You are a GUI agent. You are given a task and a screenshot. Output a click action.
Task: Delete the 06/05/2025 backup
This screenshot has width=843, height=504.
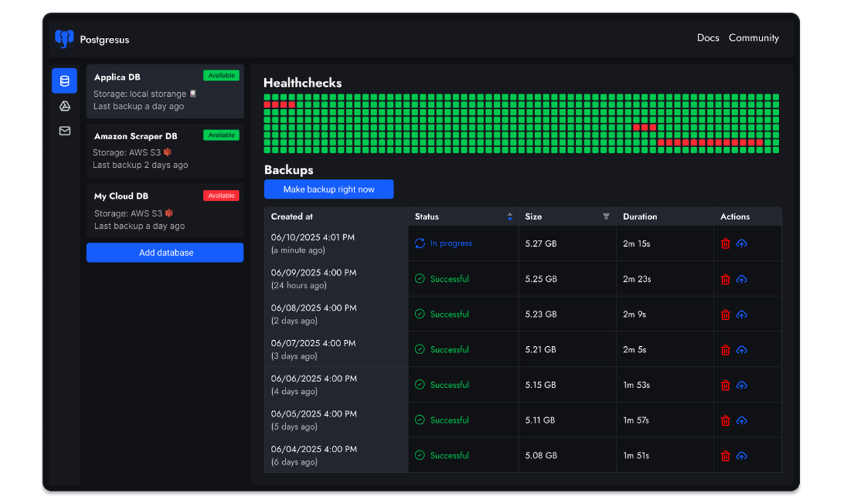coord(726,420)
